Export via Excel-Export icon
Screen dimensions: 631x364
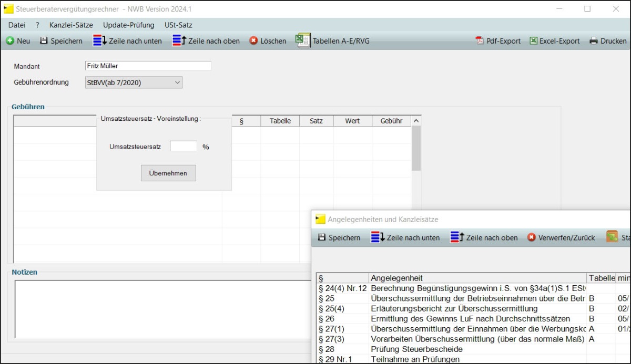[x=534, y=41]
